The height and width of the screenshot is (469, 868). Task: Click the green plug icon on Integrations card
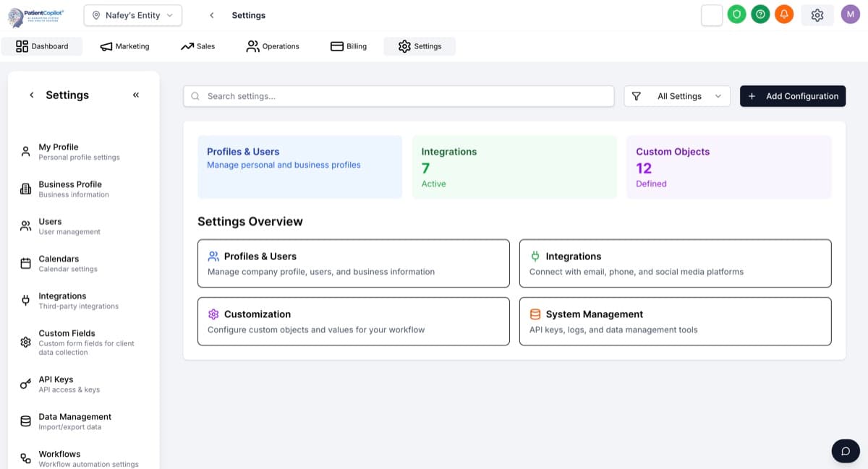click(x=535, y=256)
